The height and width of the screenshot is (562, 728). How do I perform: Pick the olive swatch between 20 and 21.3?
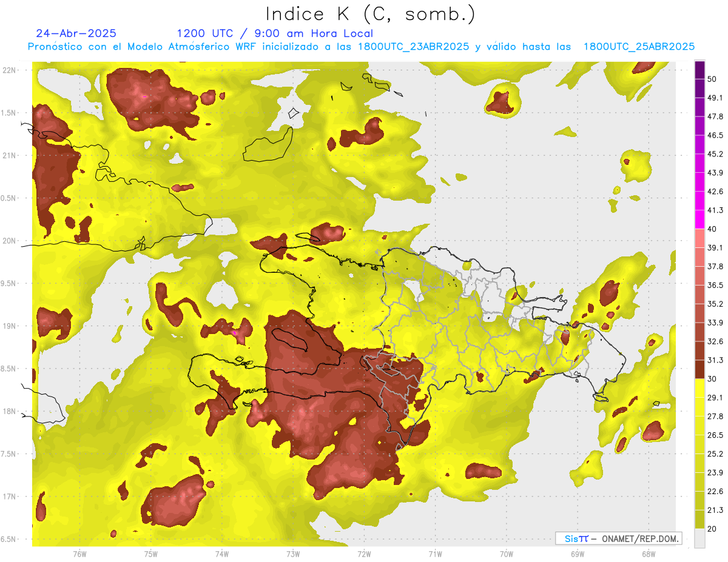(x=699, y=520)
